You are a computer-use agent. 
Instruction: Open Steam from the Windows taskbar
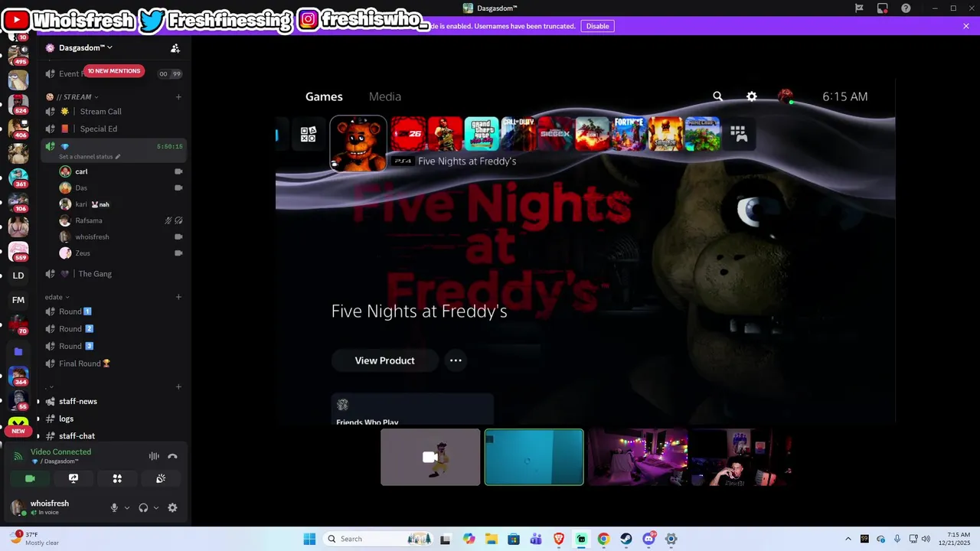[626, 539]
